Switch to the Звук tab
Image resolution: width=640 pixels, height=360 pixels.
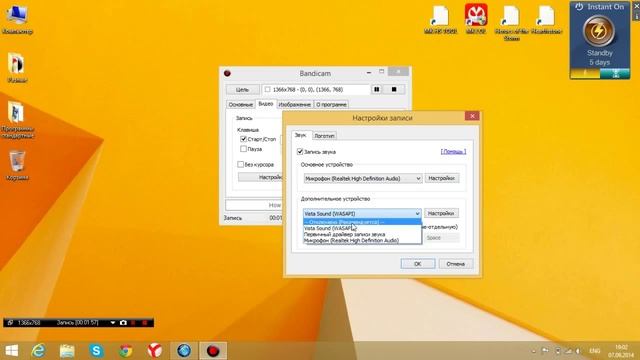click(300, 135)
